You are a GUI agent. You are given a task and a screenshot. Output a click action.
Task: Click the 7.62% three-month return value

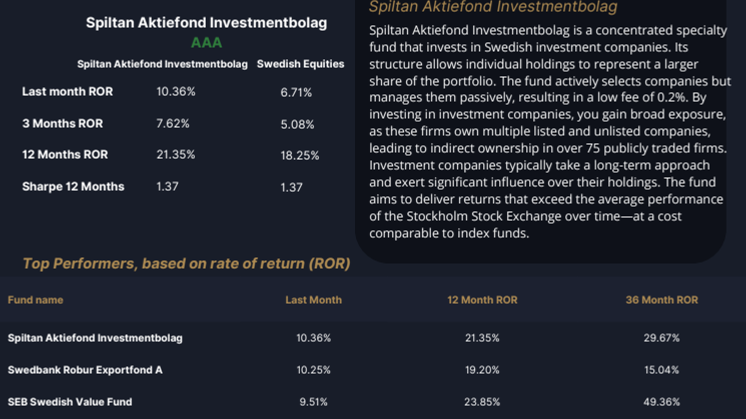click(173, 124)
